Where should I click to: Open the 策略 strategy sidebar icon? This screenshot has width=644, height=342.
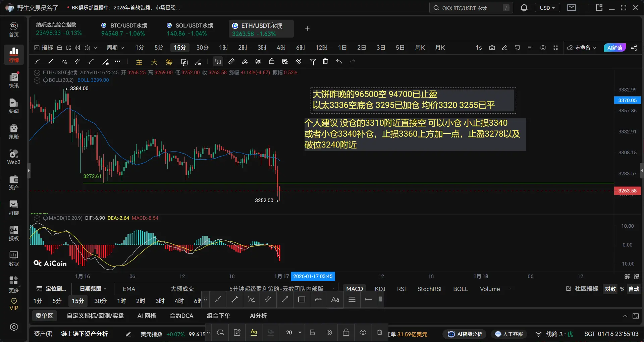pos(14,131)
